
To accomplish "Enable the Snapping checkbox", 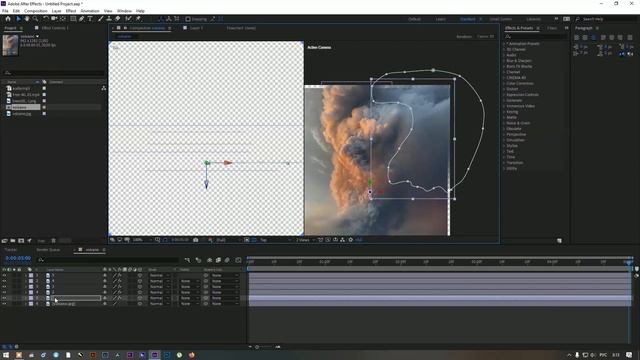I will (x=188, y=19).
